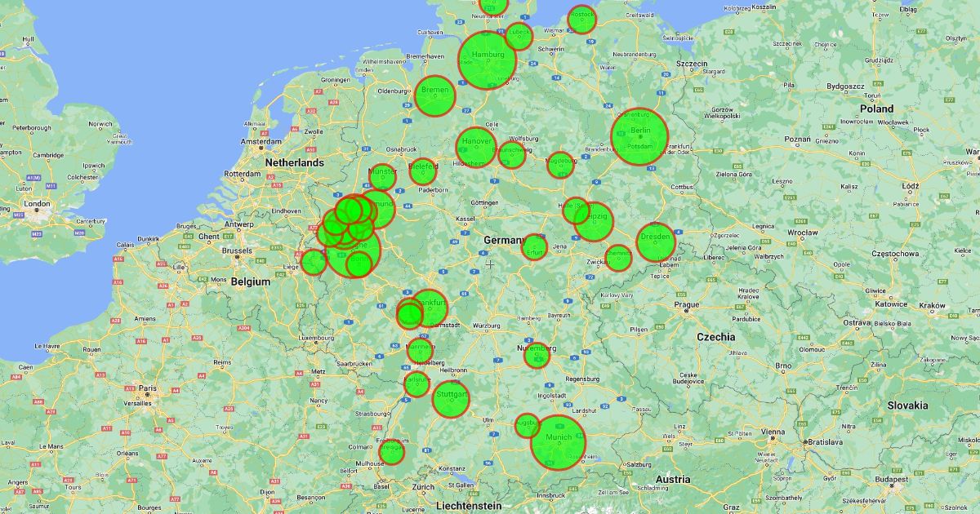980x514 pixels.
Task: Click the Hamburg green circle marker
Action: pyautogui.click(x=488, y=60)
